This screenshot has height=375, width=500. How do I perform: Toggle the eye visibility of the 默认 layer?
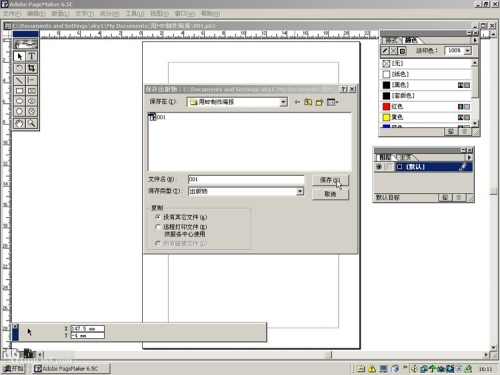coord(379,167)
